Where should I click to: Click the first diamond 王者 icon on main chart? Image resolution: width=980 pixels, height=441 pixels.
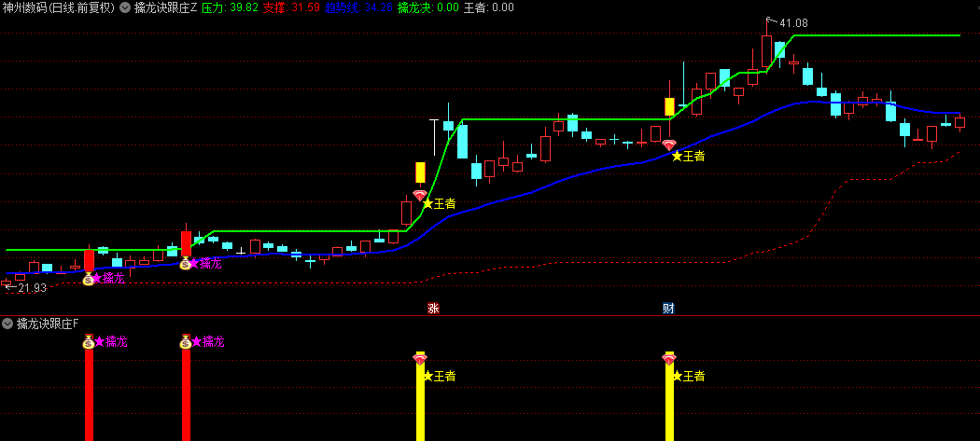coord(420,196)
